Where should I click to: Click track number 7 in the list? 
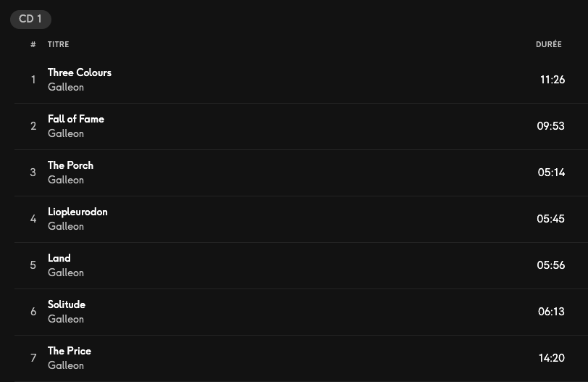click(33, 358)
